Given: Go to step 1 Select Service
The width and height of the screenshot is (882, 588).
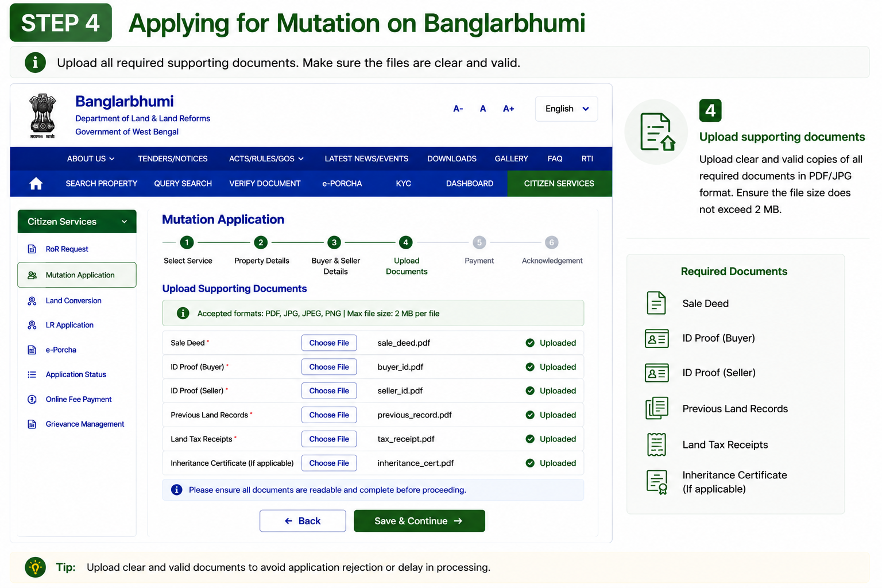Looking at the screenshot, I should click(x=187, y=242).
